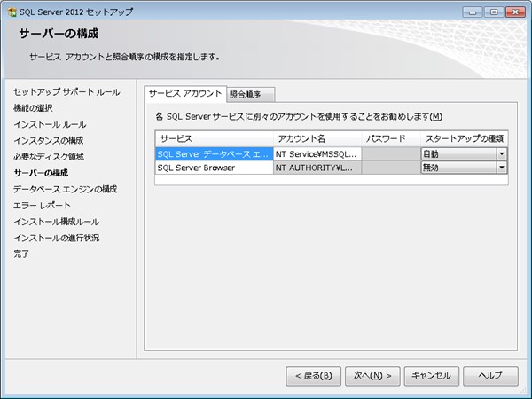Open help with the ヘルプ button
Viewport: 532px width, 399px height.
[490, 376]
